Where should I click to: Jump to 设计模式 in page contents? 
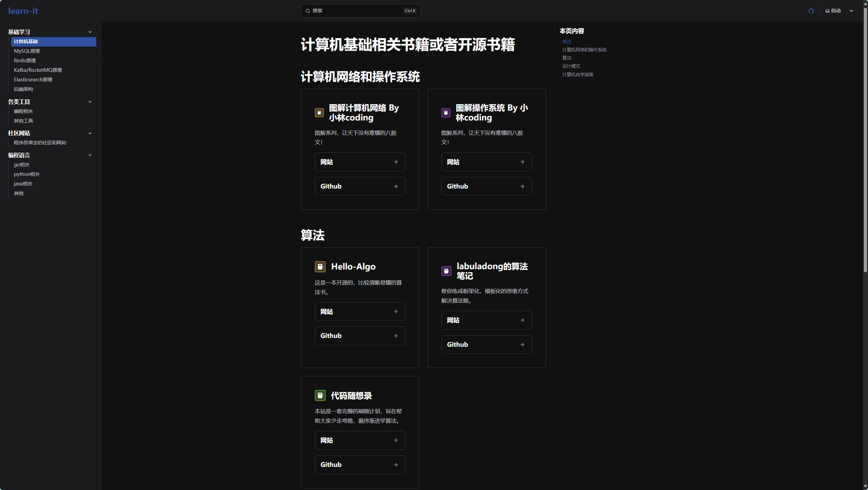(571, 66)
